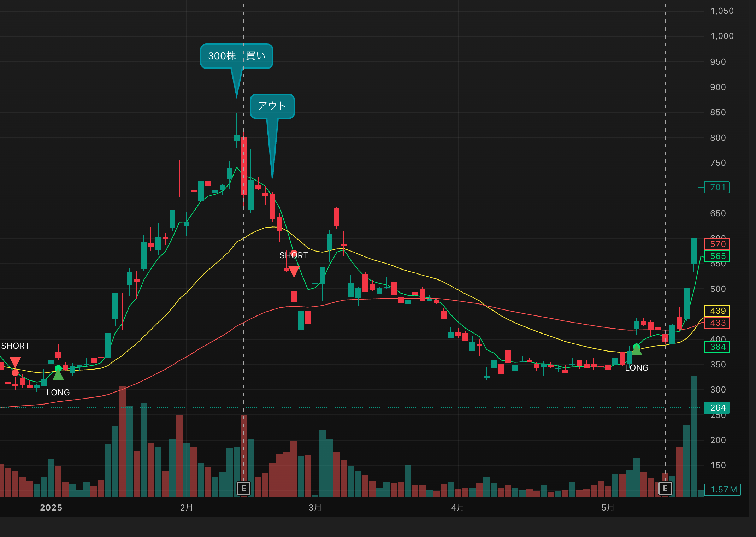Click the May earnings E marker
This screenshot has height=537, width=756.
click(665, 488)
